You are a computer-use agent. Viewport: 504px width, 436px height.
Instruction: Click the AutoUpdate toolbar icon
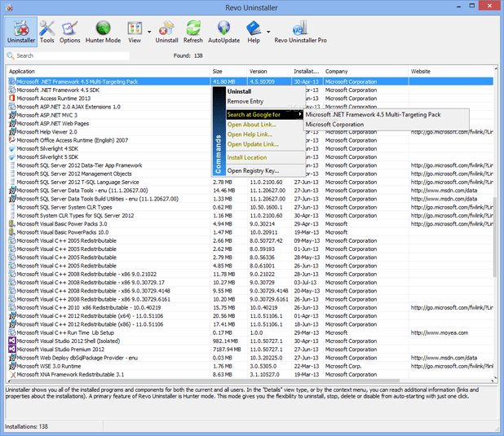coord(223,32)
